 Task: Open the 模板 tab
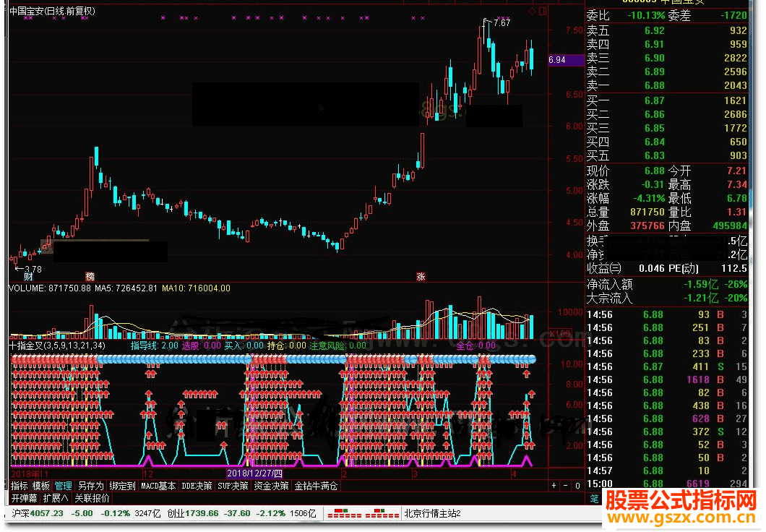pyautogui.click(x=41, y=486)
